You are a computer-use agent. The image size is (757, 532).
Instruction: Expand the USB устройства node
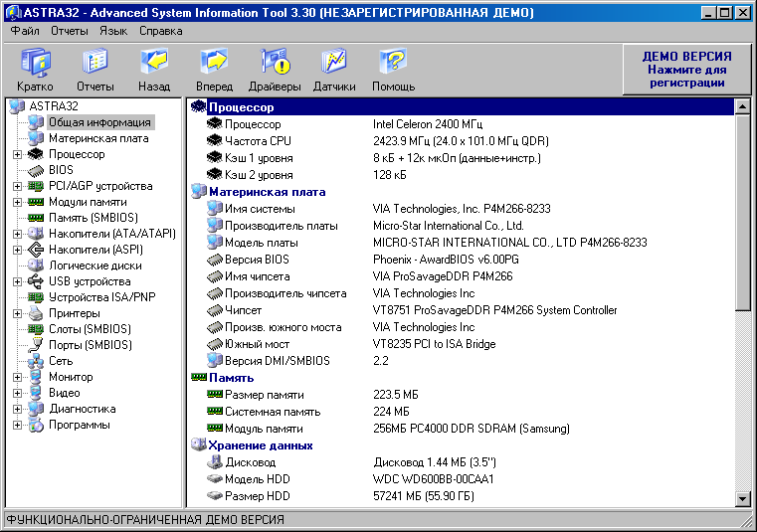(x=17, y=282)
